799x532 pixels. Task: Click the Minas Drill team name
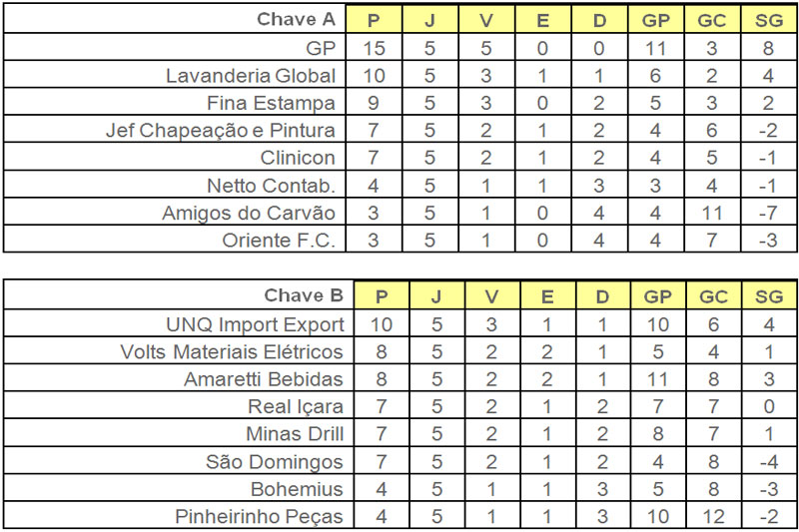pyautogui.click(x=295, y=434)
